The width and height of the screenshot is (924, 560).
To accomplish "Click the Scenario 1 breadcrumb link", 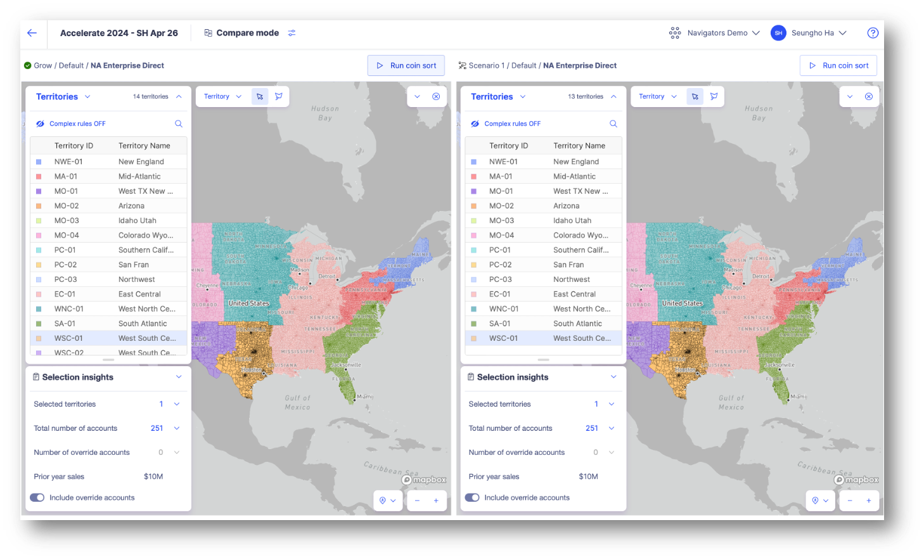I will coord(487,65).
